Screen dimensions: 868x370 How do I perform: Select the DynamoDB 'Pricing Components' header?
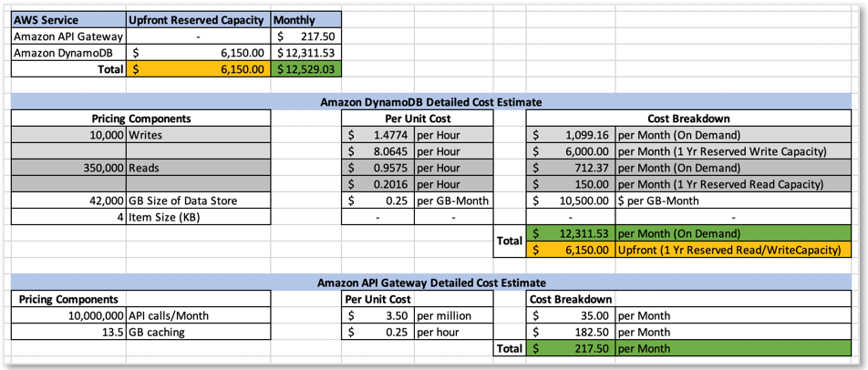140,118
